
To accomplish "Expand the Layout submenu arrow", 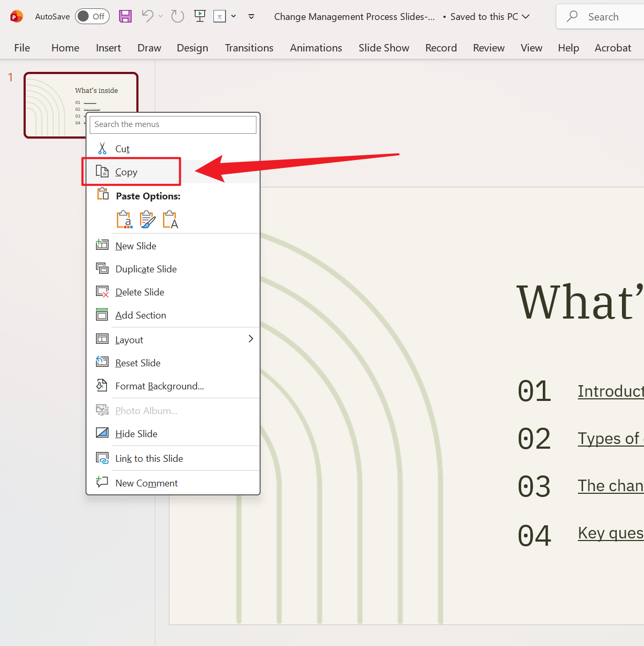I will point(251,339).
